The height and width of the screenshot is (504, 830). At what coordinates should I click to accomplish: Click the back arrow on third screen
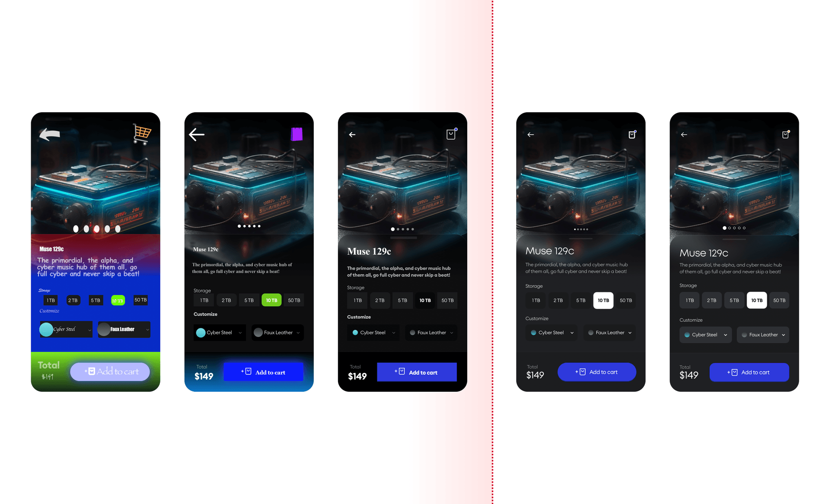(x=352, y=134)
